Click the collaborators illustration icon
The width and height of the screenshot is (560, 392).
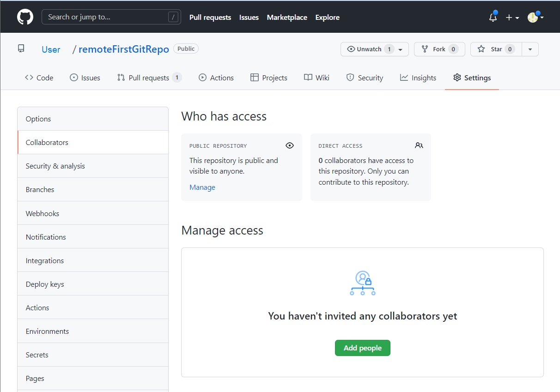point(363,283)
